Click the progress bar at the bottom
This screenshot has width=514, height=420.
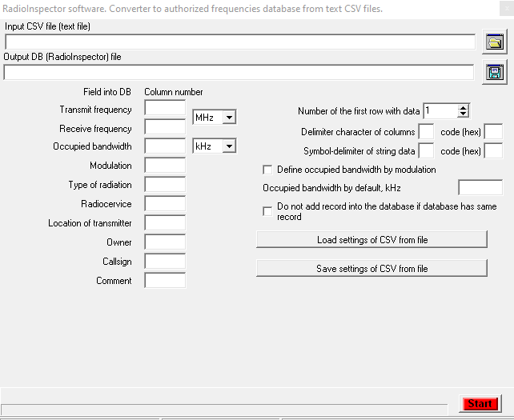click(224, 410)
